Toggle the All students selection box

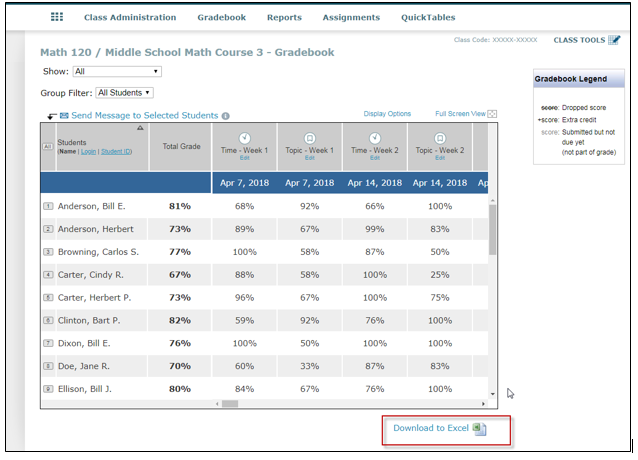pyautogui.click(x=47, y=147)
